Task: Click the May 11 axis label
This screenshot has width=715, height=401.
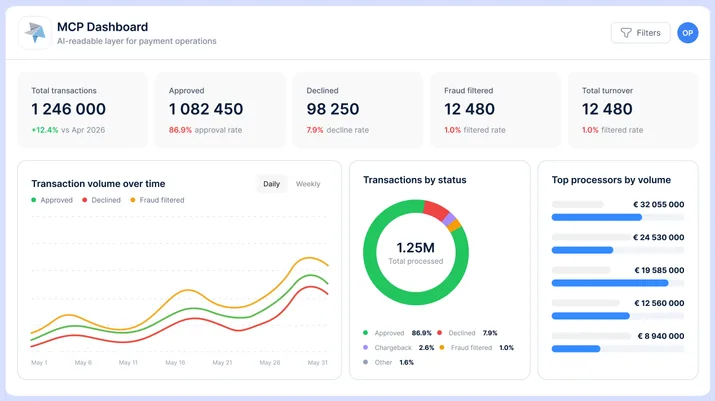Action: (x=128, y=362)
